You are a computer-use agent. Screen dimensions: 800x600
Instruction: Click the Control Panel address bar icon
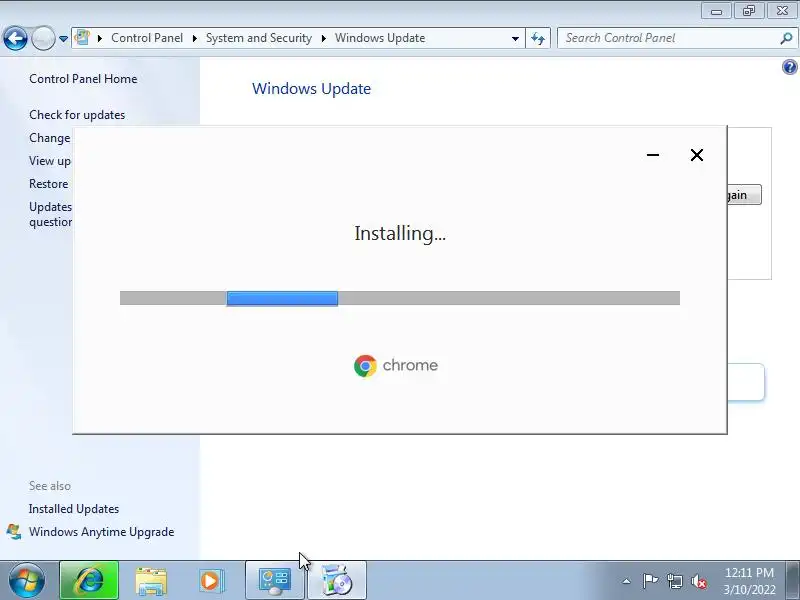[82, 38]
